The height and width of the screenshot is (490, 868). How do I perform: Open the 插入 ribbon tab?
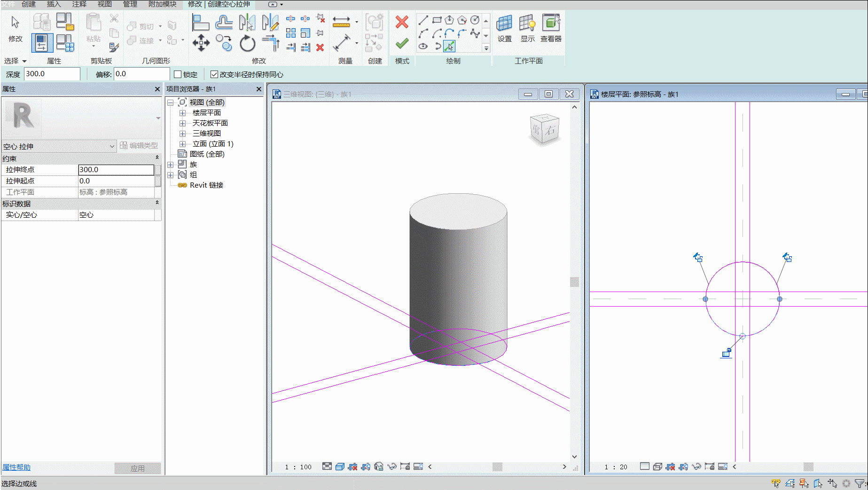(x=54, y=4)
